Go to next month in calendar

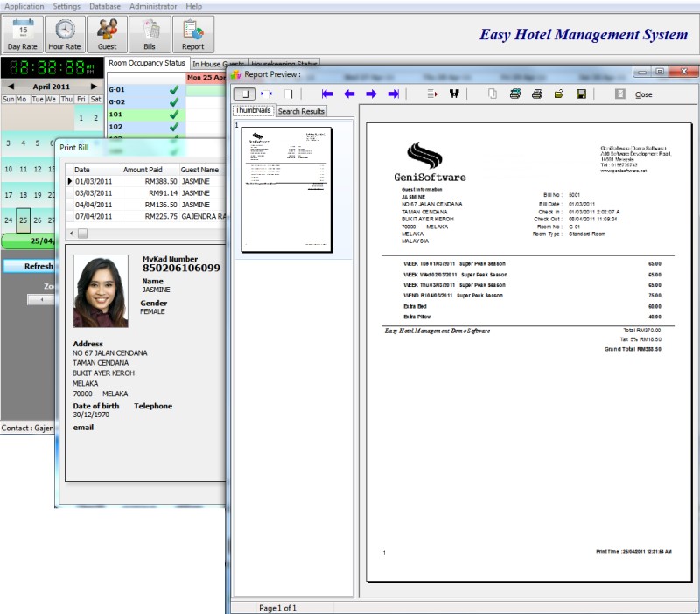coord(94,87)
